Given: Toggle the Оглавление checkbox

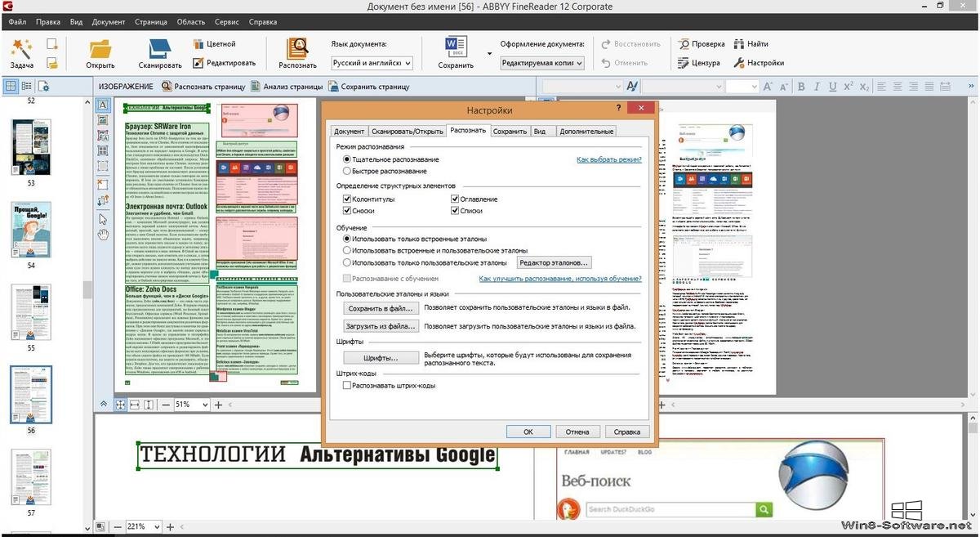Looking at the screenshot, I should coord(455,199).
